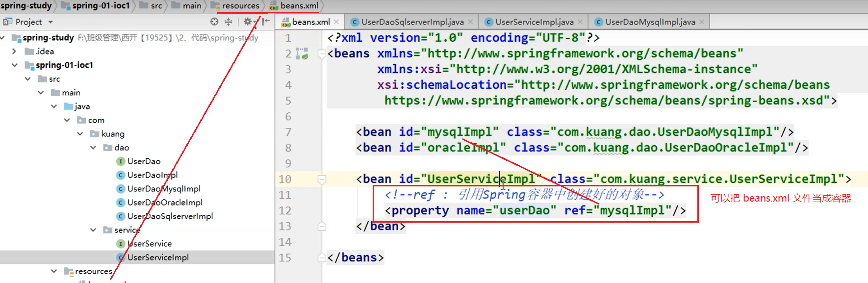Click the fold end marker at line 13
The image size is (868, 283).
click(322, 226)
